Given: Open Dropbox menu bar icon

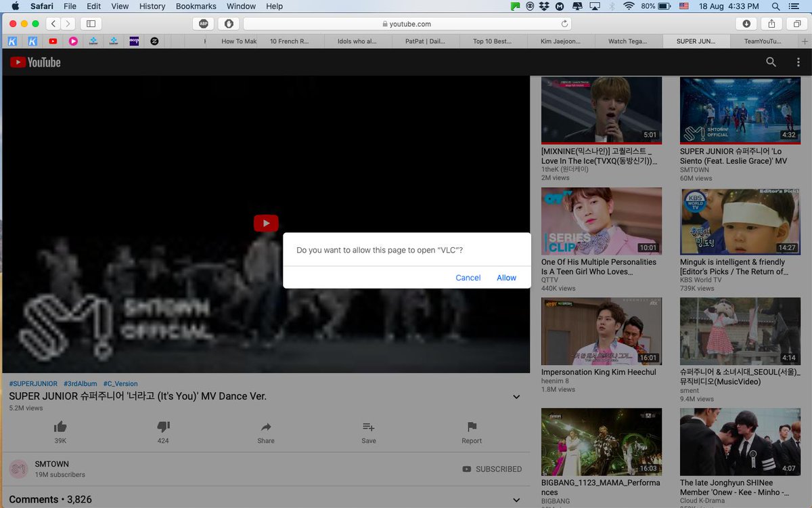Looking at the screenshot, I should [545, 6].
